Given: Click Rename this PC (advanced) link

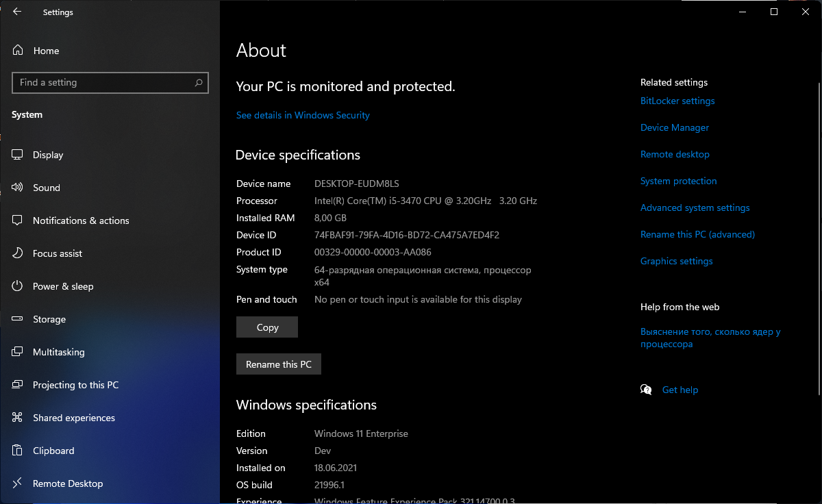Looking at the screenshot, I should (x=697, y=234).
